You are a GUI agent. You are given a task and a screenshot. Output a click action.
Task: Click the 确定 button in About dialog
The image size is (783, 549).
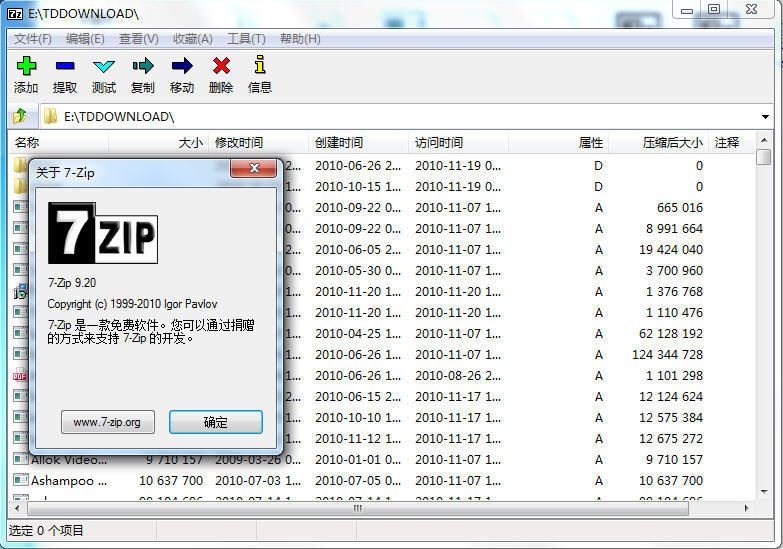[216, 422]
